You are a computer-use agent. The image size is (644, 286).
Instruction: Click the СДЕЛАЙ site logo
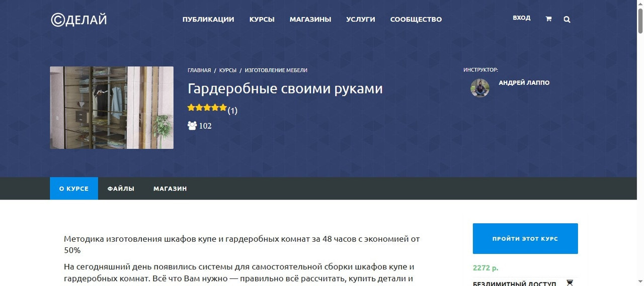pos(79,20)
